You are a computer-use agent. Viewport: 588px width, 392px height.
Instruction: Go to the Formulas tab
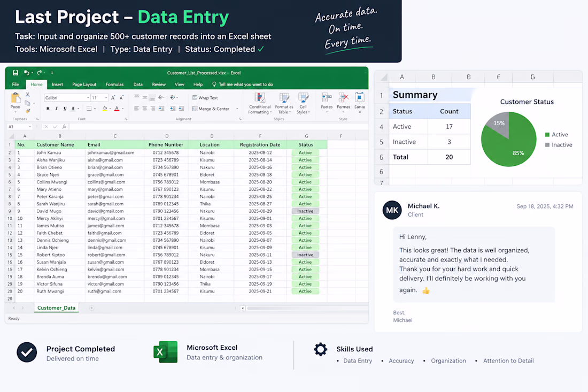pyautogui.click(x=115, y=84)
